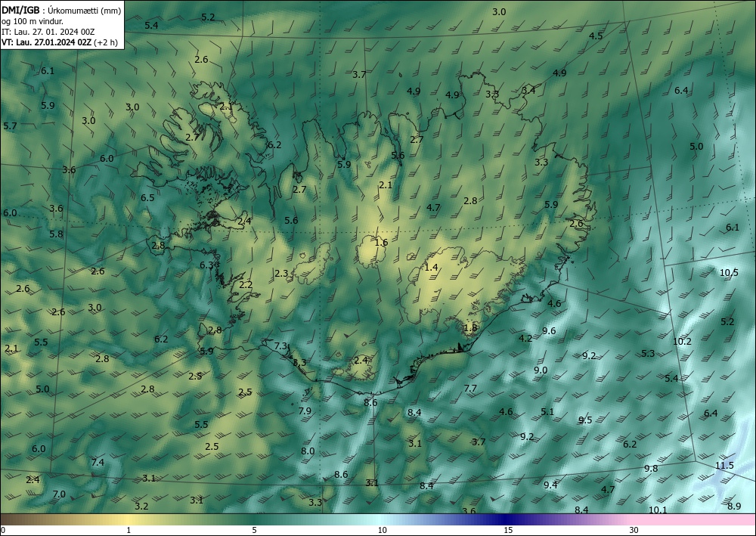The image size is (756, 536).
Task: Click the 9.5 value on the map
Action: (x=585, y=420)
